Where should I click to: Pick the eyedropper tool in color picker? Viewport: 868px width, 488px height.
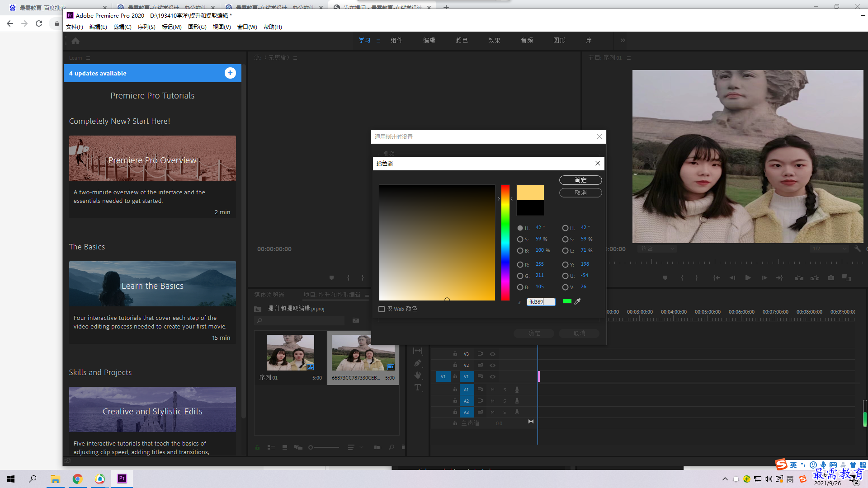click(x=577, y=301)
